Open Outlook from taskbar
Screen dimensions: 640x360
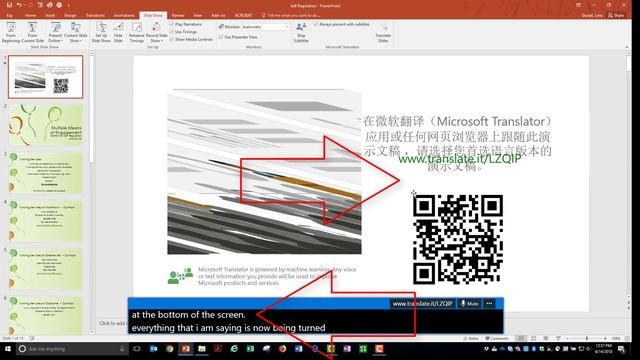(x=153, y=349)
